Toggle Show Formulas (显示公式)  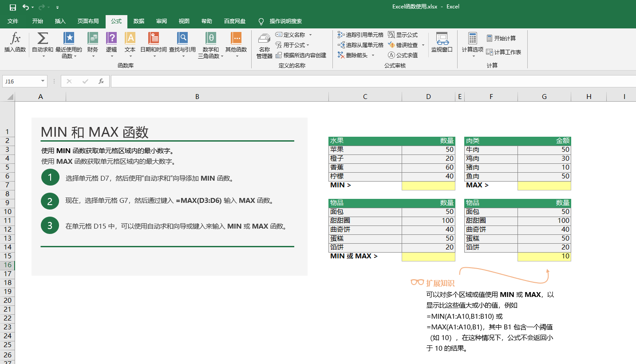pyautogui.click(x=403, y=35)
